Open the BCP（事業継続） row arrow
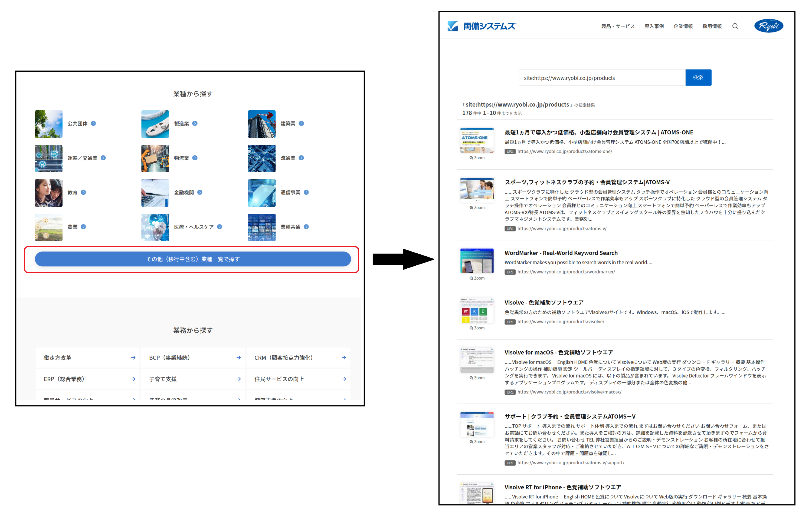 point(238,358)
